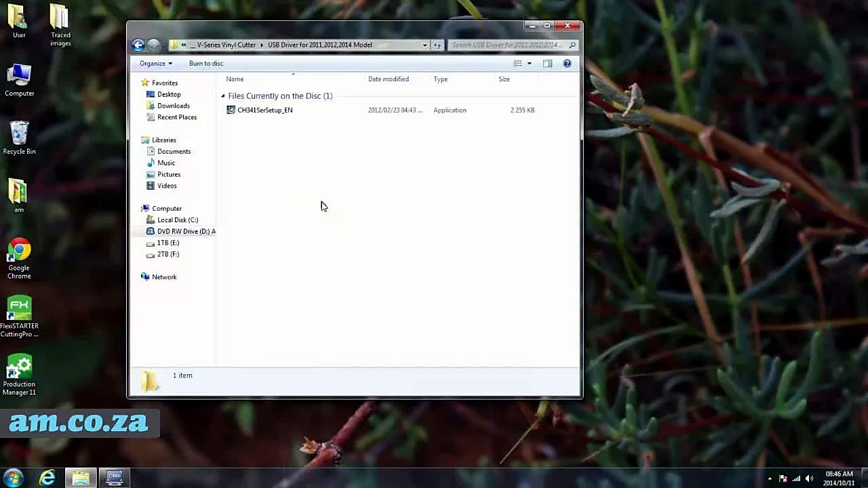Open Google Chrome desktop icon

tap(19, 258)
